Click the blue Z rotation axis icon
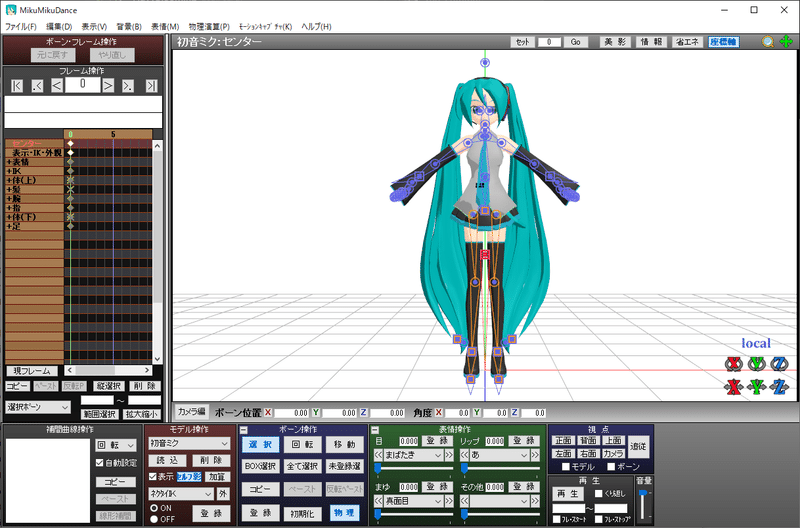 tap(779, 364)
